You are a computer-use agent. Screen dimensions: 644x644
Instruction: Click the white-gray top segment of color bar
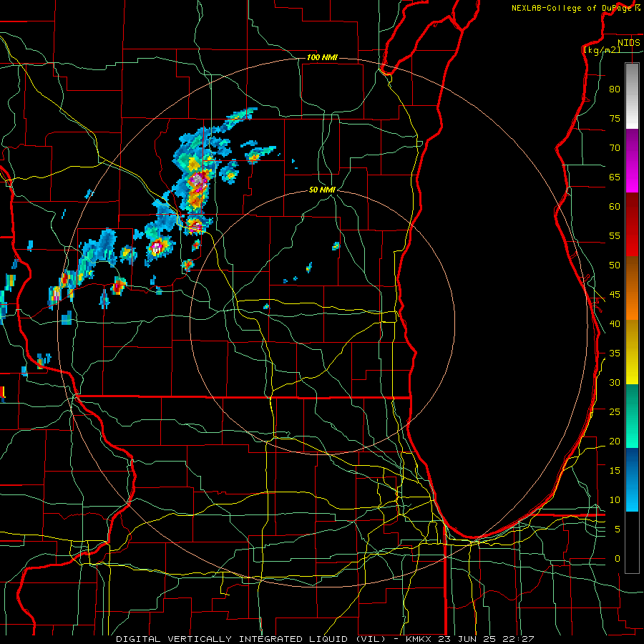tap(632, 96)
